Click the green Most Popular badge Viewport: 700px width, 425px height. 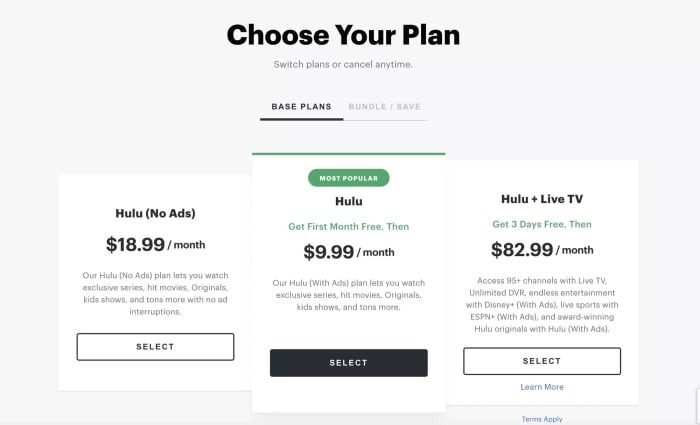pyautogui.click(x=348, y=178)
